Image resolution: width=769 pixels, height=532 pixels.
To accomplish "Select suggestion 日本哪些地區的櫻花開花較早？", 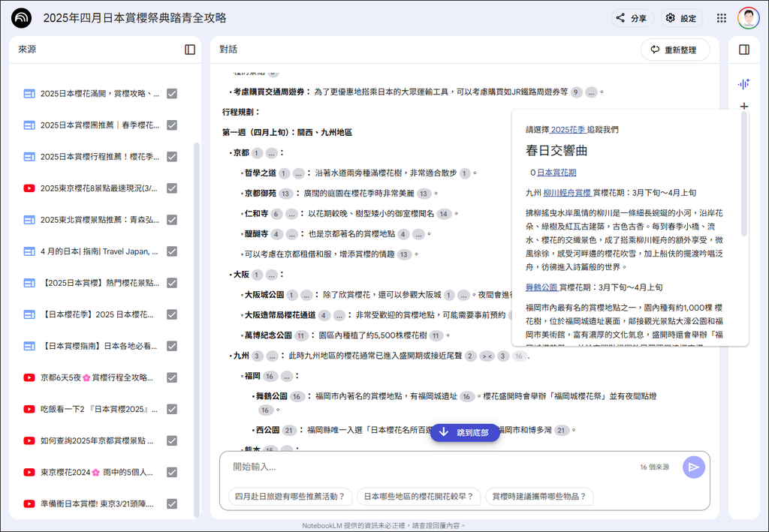I will [418, 496].
